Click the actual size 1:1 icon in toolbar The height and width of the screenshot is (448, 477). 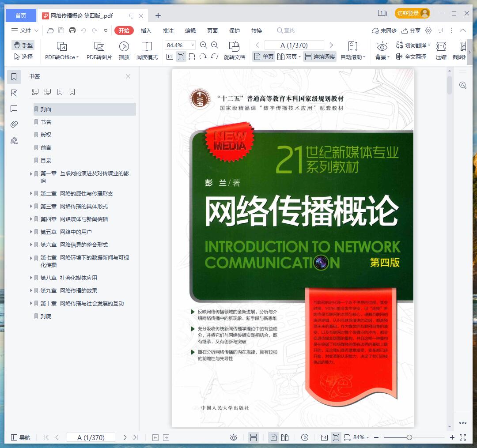tap(170, 57)
